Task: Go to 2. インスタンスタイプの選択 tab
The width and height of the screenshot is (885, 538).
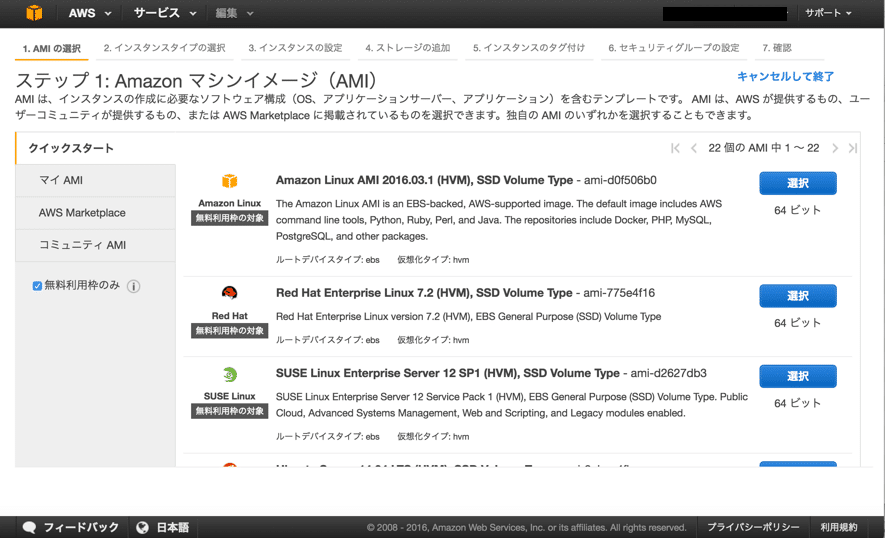Action: (164, 48)
